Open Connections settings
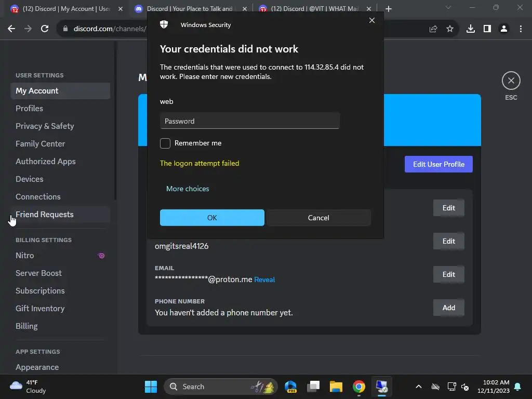Screen dimensions: 532x399 point(60,197)
